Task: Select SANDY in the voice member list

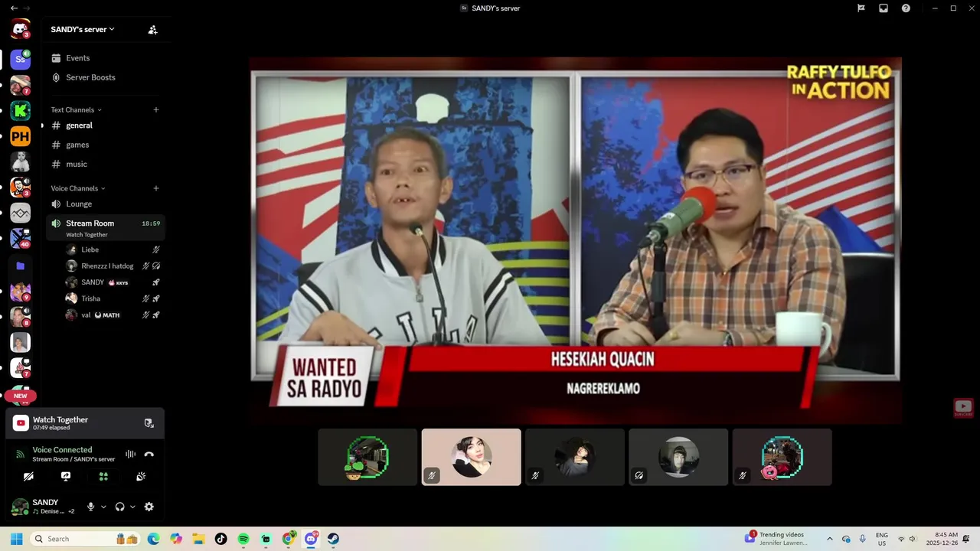Action: 113,282
